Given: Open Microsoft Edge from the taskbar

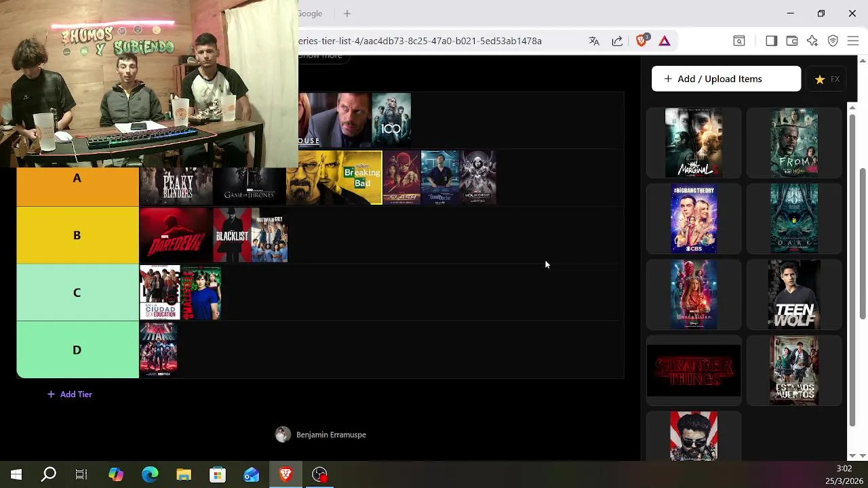Looking at the screenshot, I should point(150,474).
